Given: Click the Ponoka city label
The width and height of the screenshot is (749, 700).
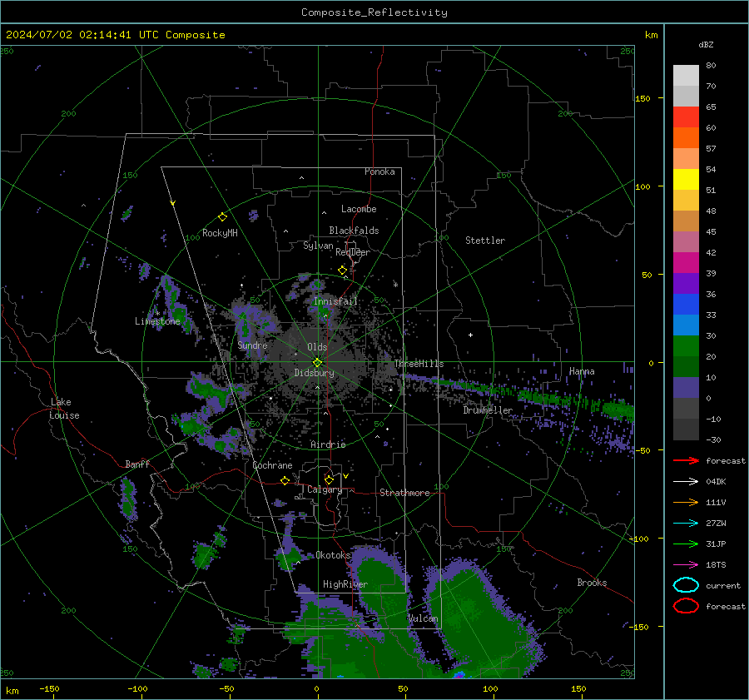Looking at the screenshot, I should (379, 171).
